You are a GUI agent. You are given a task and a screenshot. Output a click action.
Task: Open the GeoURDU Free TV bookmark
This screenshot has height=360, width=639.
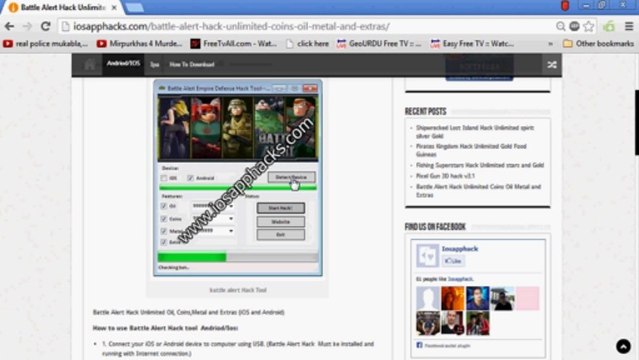379,44
